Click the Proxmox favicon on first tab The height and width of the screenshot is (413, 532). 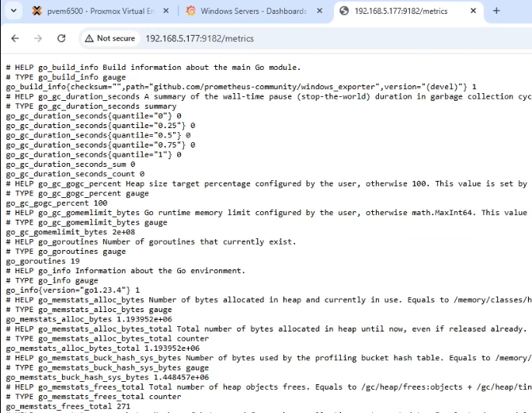36,12
